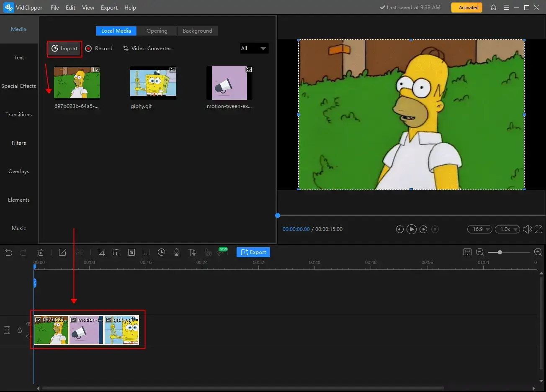Undo the last edit
This screenshot has width=546, height=392.
[9, 252]
